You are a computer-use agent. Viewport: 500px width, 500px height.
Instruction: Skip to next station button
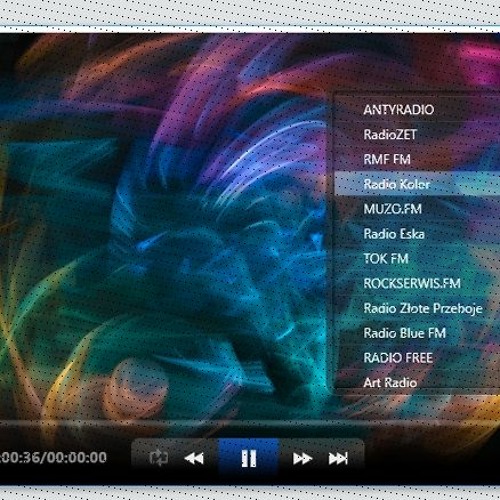click(338, 458)
